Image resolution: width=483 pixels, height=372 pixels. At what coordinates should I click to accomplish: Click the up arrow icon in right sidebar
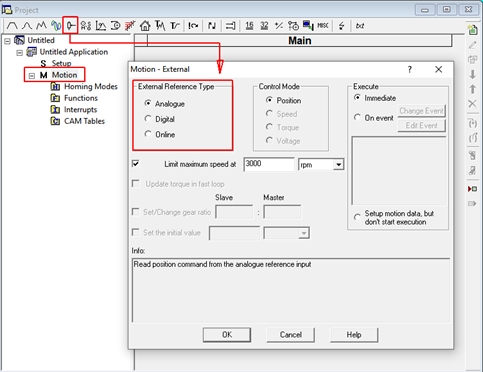[x=473, y=89]
